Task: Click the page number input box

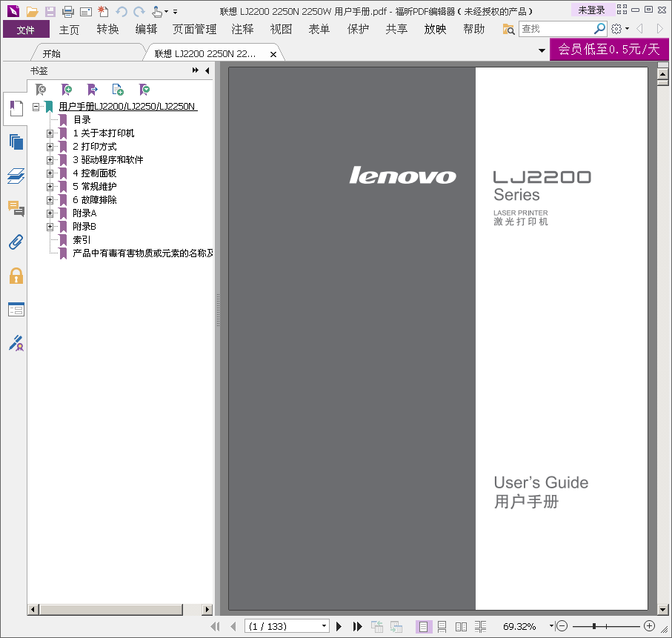Action: 282,626
